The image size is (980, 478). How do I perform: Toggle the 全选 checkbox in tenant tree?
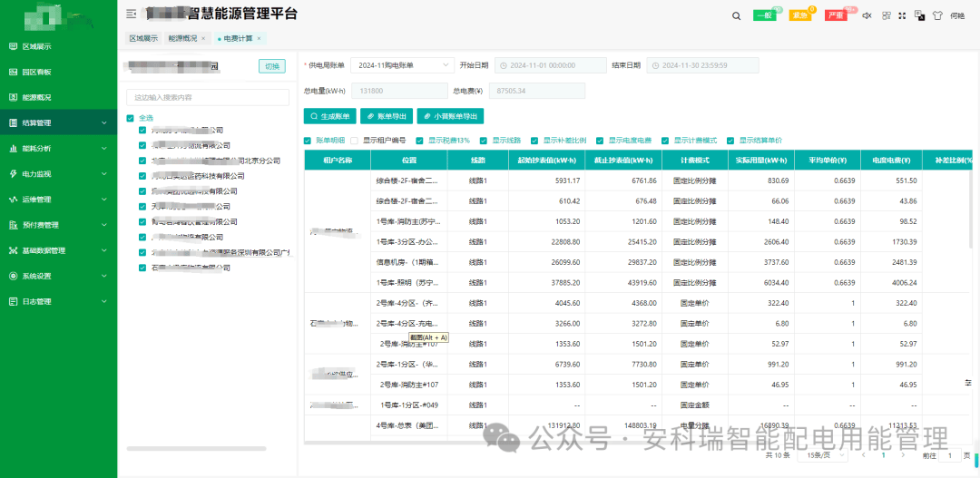(x=131, y=118)
